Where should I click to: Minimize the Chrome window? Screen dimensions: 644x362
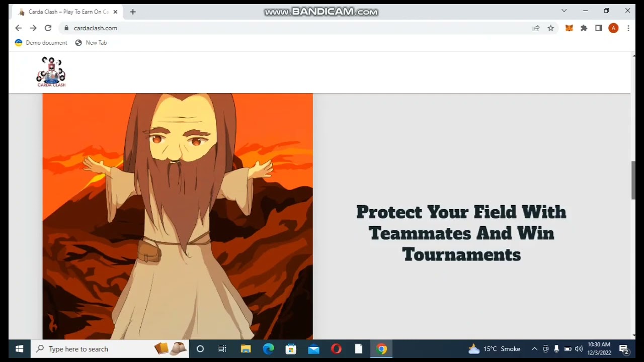(585, 11)
